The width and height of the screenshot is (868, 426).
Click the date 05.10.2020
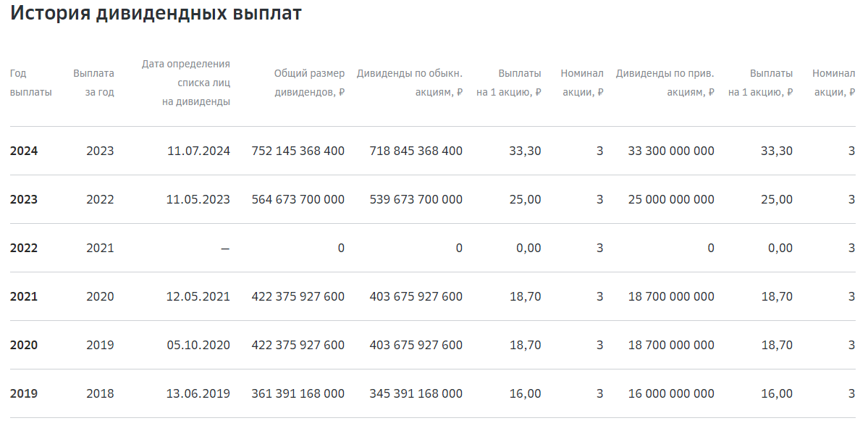tap(198, 345)
